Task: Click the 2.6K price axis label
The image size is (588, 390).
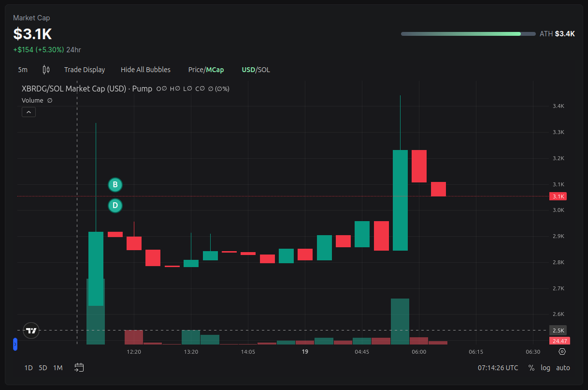Action: (559, 314)
